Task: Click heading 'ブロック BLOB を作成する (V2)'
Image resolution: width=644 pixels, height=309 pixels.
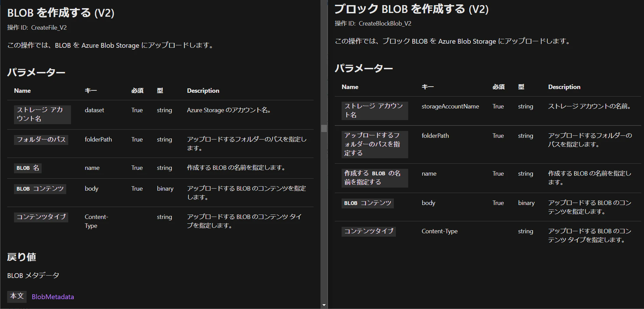Action: pos(412,9)
